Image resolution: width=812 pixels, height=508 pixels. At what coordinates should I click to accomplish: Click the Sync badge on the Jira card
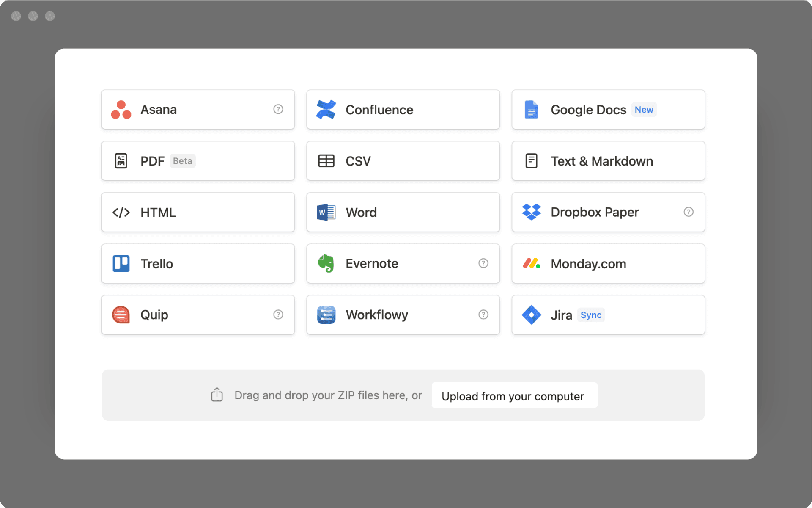(591, 315)
